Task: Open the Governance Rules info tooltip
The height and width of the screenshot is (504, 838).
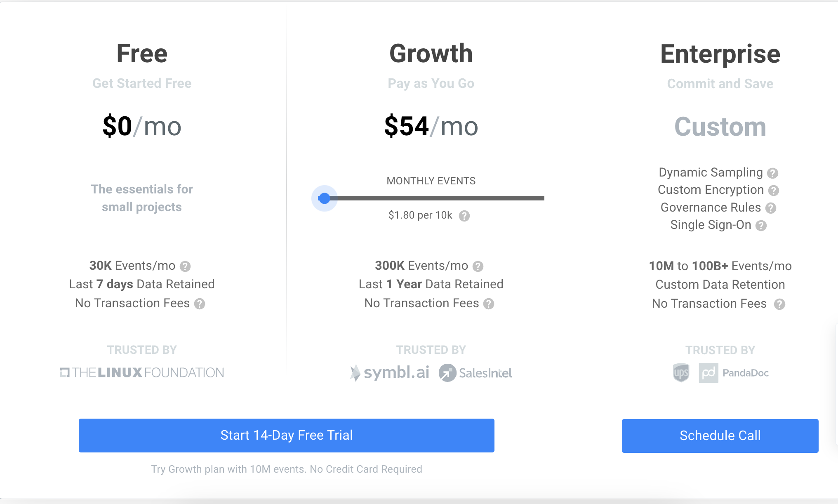Action: coord(770,208)
